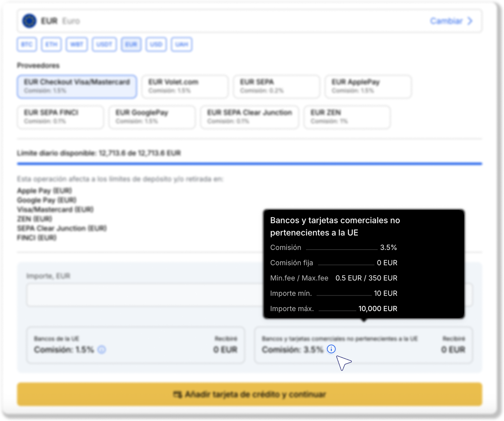The image size is (504, 421).
Task: Click the 3.5% Comisión value in tooltip
Action: coord(388,248)
